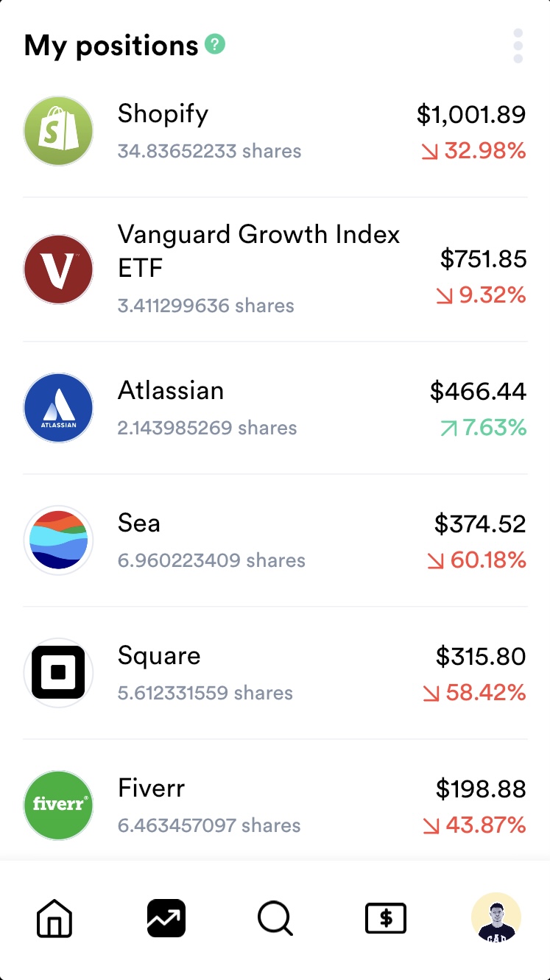Tap the Fiverr logo icon
Screen dimensions: 550x980
click(x=59, y=805)
